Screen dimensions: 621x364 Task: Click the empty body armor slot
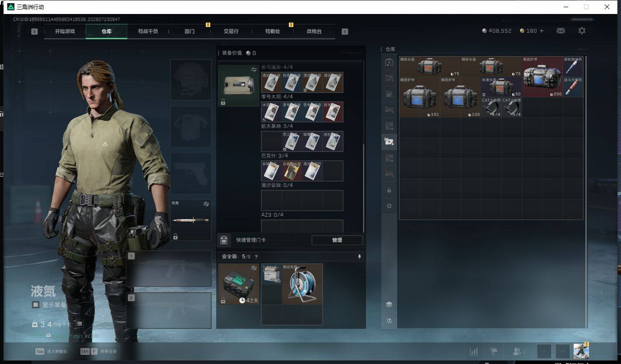(x=191, y=127)
